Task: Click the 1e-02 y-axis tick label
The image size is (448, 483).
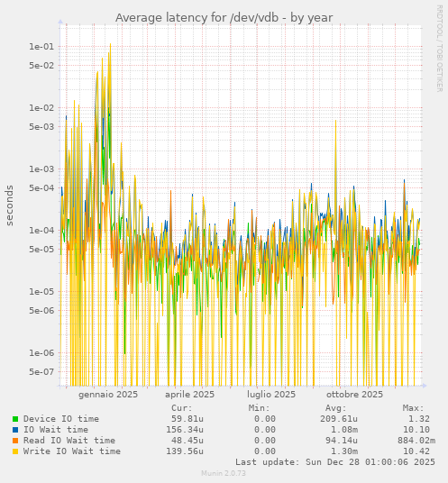Action: tap(41, 108)
